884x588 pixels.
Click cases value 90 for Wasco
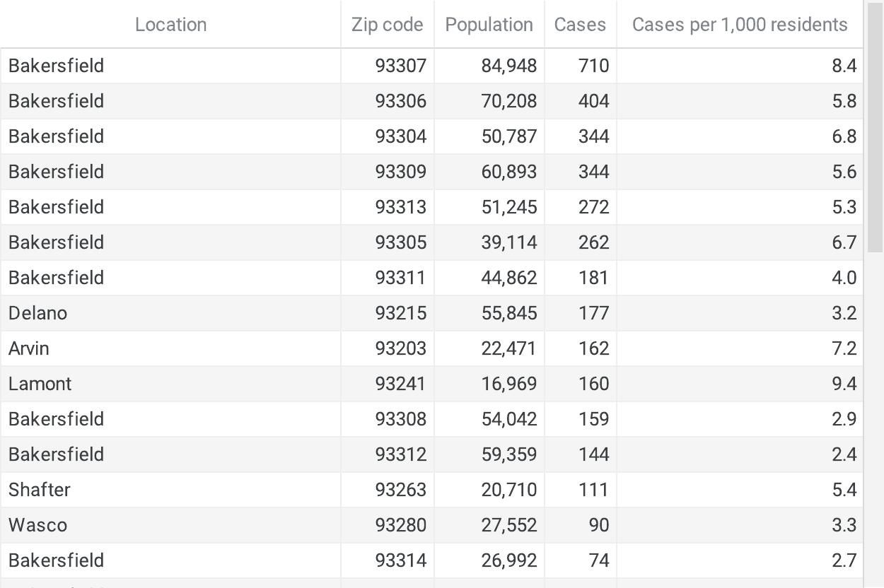point(581,525)
